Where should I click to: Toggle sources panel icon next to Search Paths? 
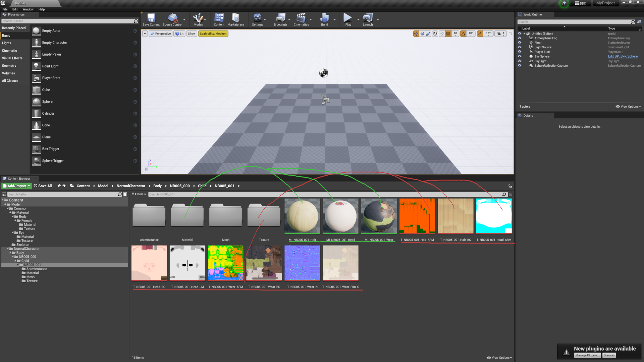(x=4, y=194)
